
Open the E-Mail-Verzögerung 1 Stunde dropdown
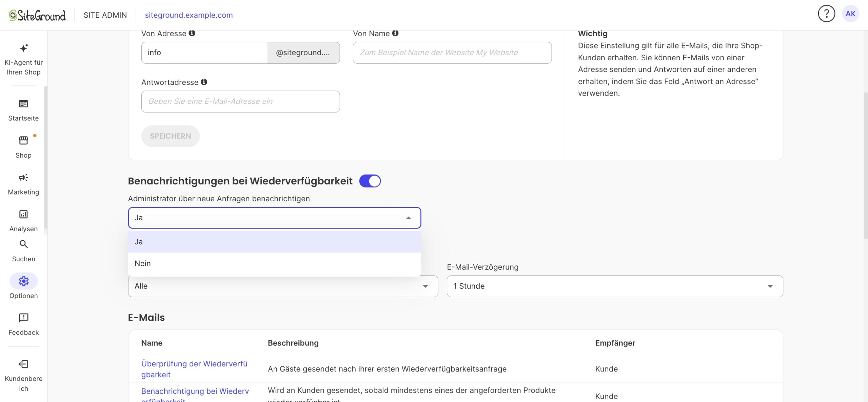coord(615,286)
